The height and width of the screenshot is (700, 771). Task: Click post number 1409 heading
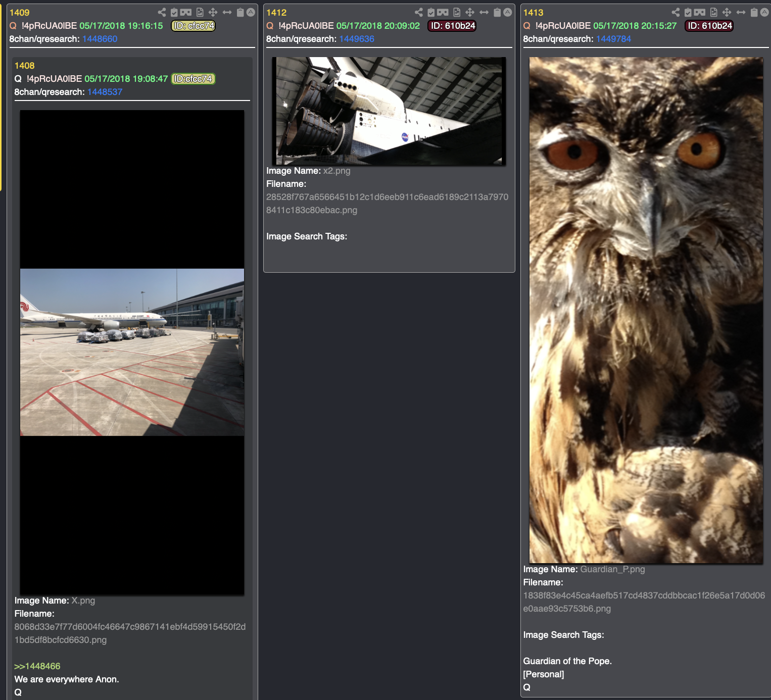tap(20, 13)
